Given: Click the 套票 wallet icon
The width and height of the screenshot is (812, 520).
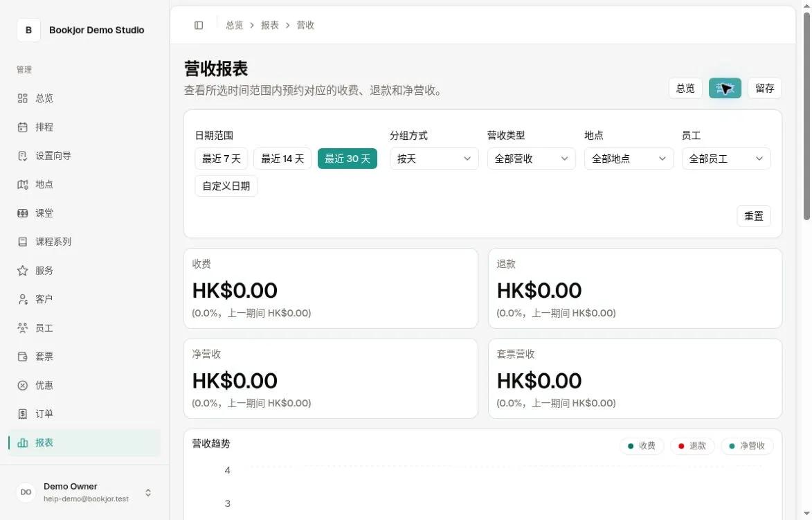Looking at the screenshot, I should (22, 357).
